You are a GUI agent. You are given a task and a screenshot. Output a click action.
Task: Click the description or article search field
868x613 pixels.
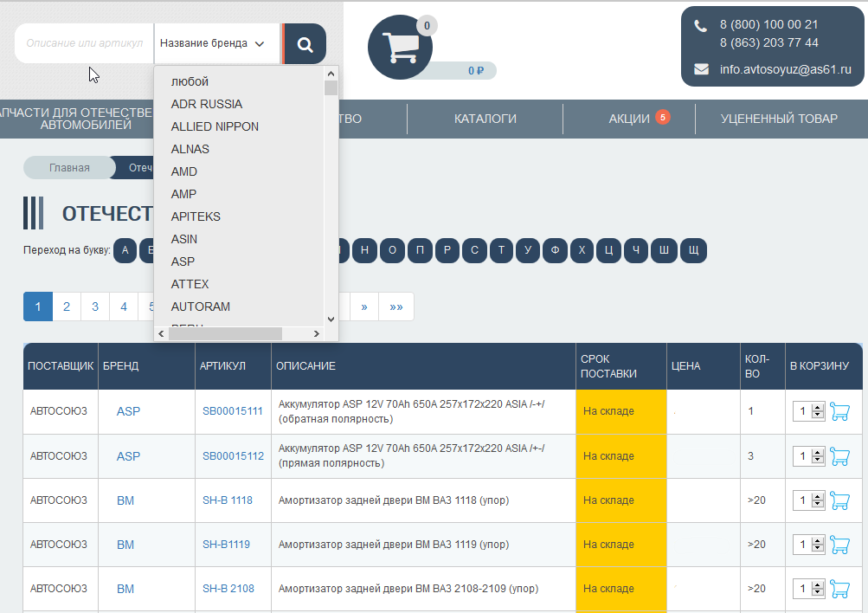84,43
